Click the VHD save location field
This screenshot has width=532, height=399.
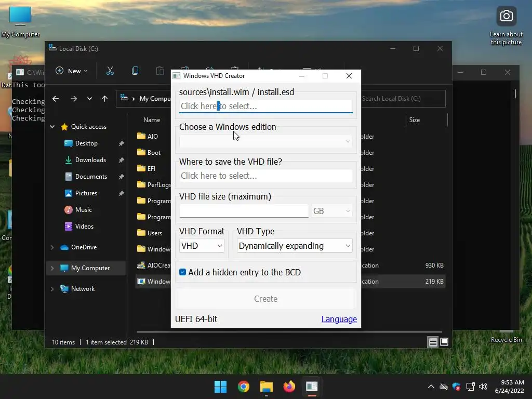(x=265, y=176)
